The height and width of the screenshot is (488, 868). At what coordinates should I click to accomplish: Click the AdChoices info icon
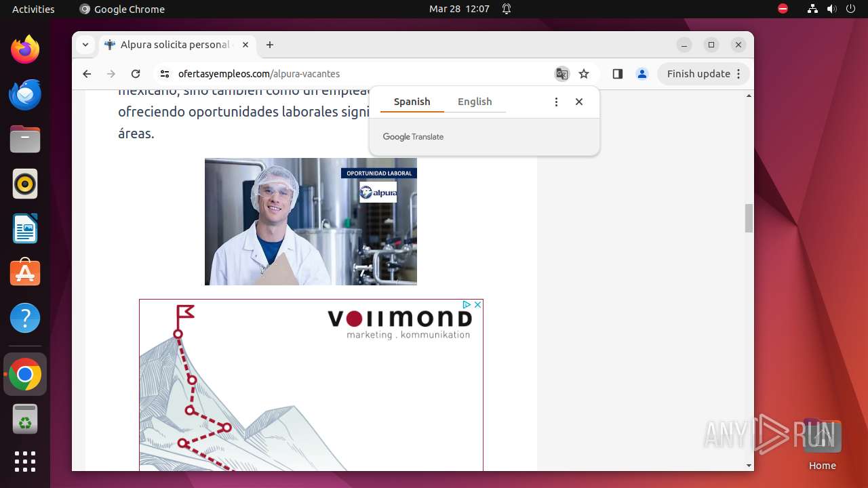(x=467, y=305)
